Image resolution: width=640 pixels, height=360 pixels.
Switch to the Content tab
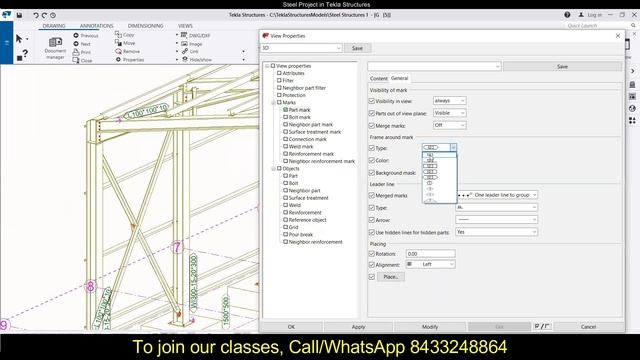coord(378,78)
